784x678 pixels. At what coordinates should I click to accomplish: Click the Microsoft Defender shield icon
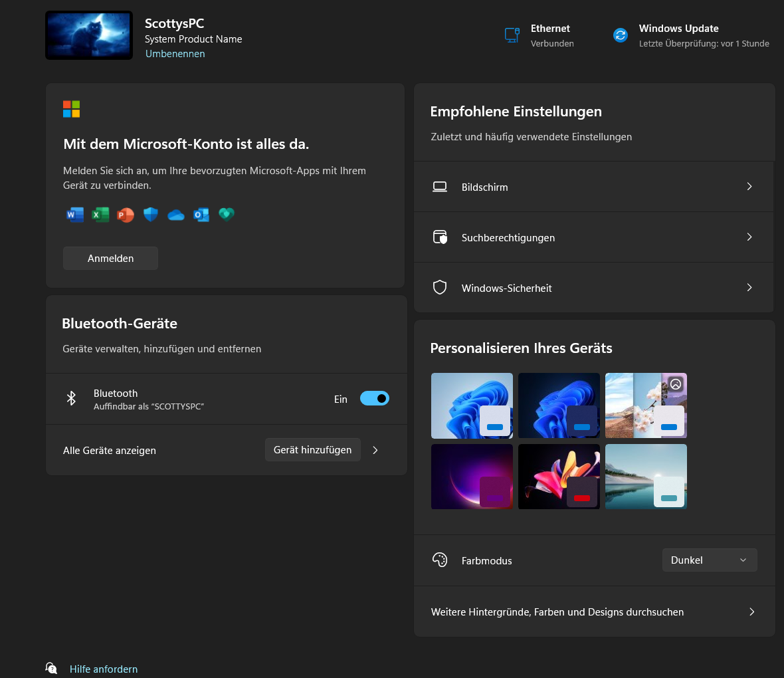coord(151,215)
